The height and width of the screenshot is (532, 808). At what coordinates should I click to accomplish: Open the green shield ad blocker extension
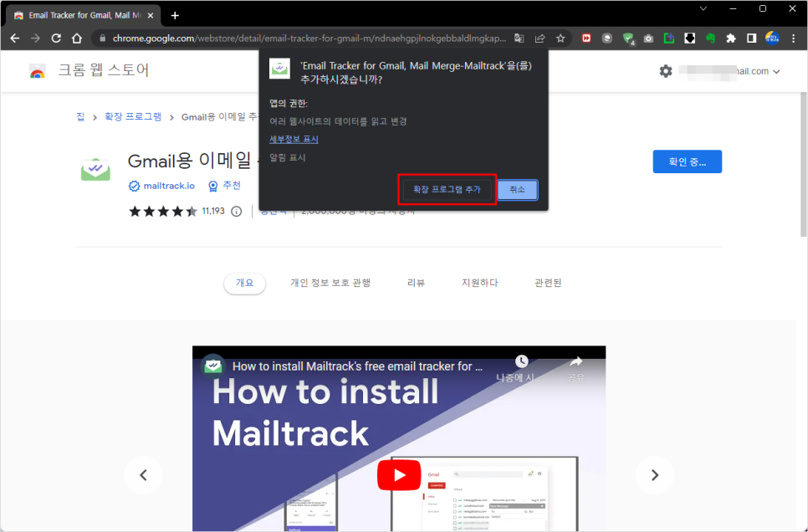click(628, 38)
